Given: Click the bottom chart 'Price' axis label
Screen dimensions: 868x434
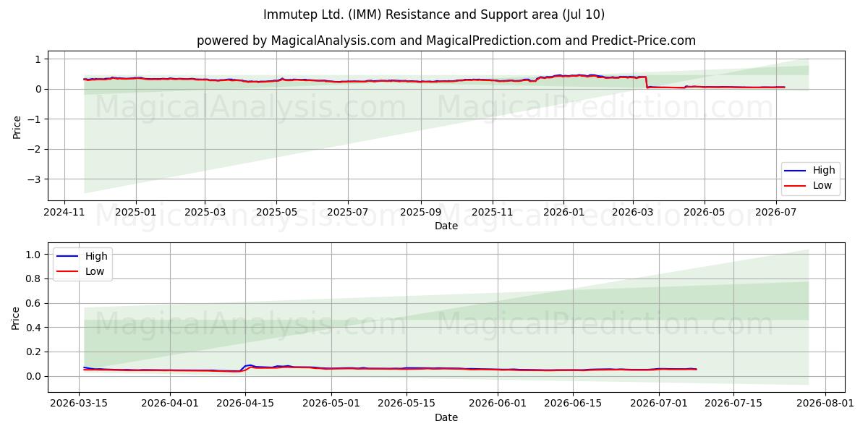Looking at the screenshot, I should [x=17, y=318].
